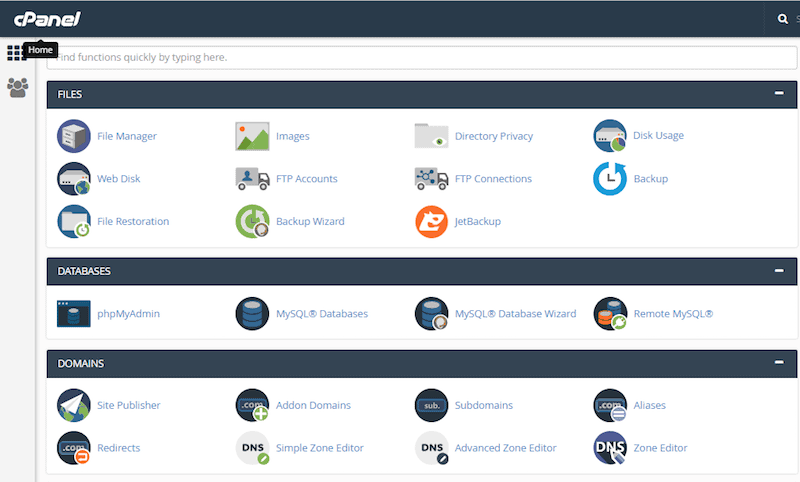Go to File Restoration link
Screen dimensions: 800x482
133,221
